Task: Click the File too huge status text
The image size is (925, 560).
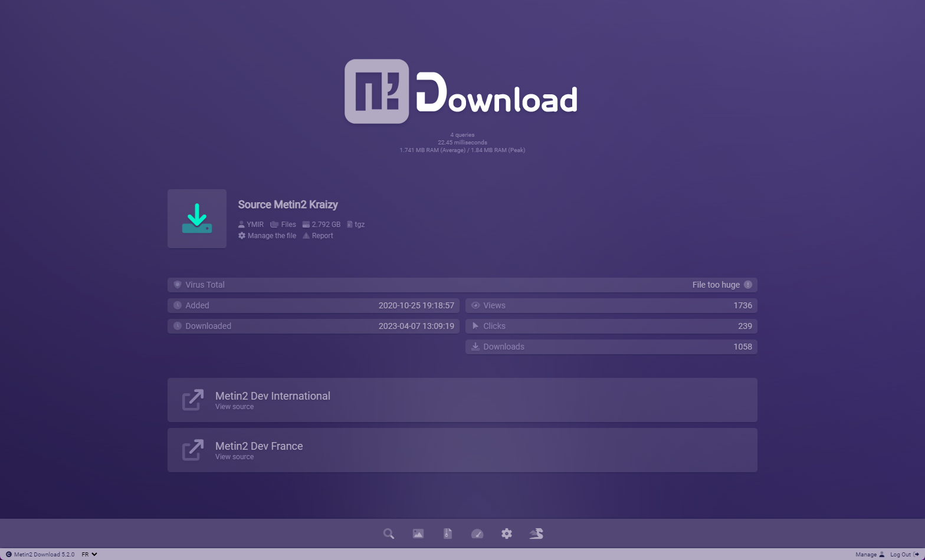Action: click(716, 285)
